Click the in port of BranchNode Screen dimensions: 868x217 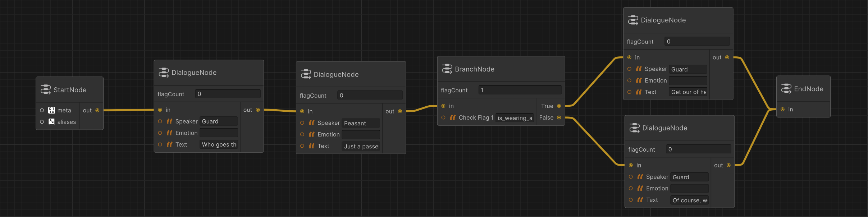point(443,106)
